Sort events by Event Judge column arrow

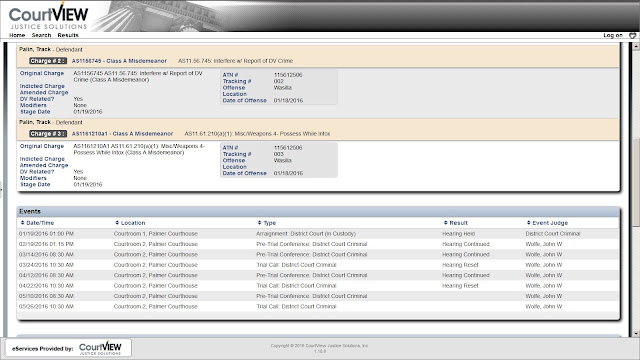[529, 223]
